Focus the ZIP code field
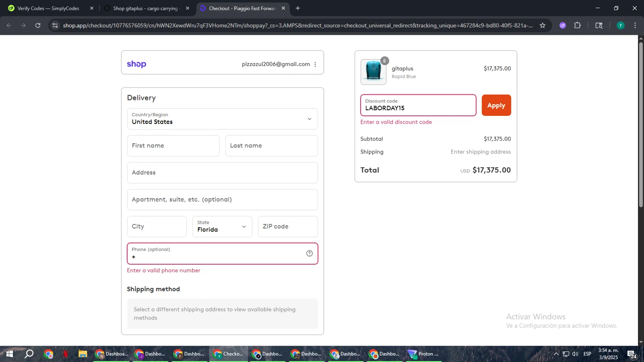Image resolution: width=644 pixels, height=362 pixels. point(288,226)
